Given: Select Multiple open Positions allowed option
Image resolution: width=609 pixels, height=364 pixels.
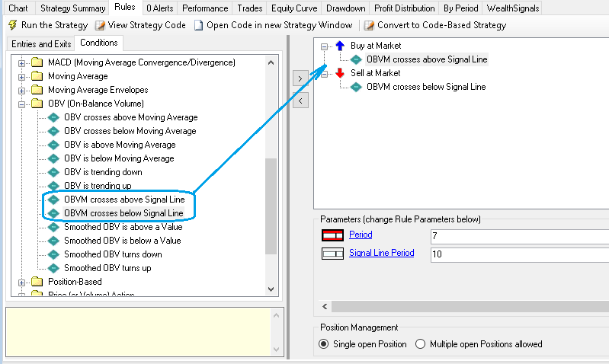Looking at the screenshot, I should (x=421, y=344).
